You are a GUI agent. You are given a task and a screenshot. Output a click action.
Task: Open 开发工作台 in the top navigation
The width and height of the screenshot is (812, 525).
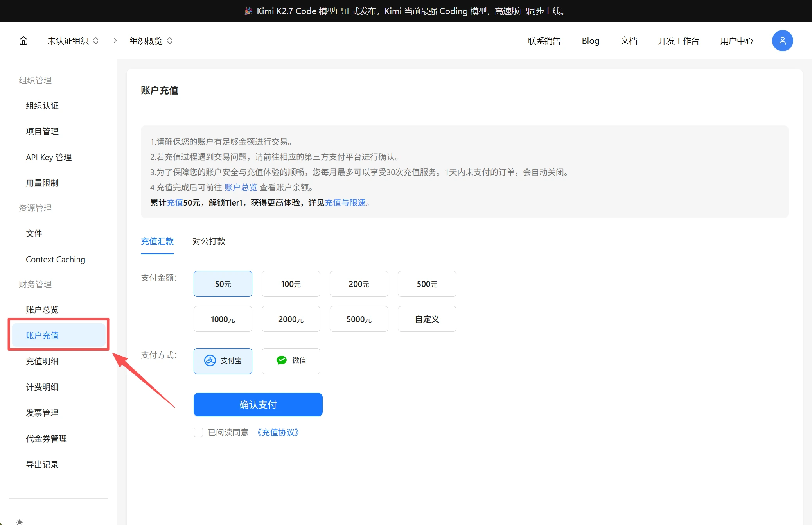point(678,41)
